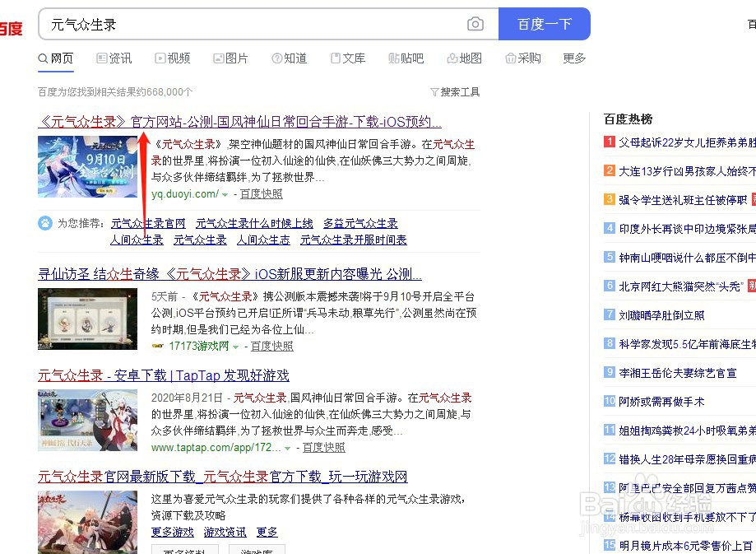Open the 更多 link under 玩一玩游戏网
The image size is (756, 554).
[x=267, y=533]
